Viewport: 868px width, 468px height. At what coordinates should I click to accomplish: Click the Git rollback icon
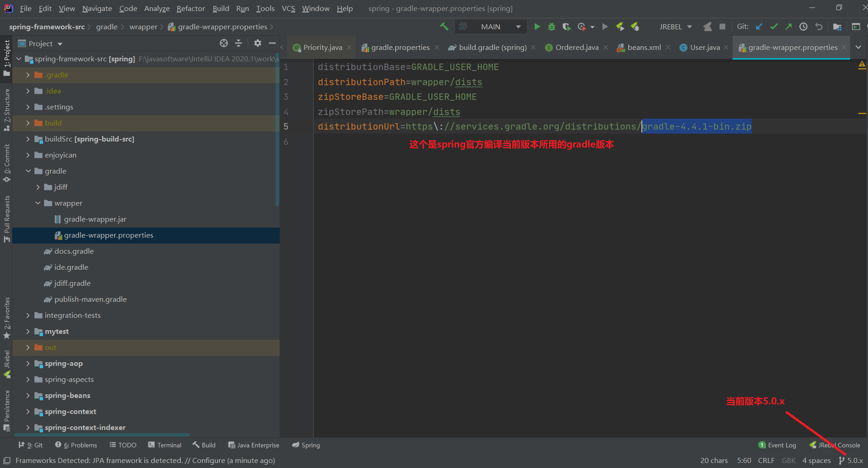819,27
